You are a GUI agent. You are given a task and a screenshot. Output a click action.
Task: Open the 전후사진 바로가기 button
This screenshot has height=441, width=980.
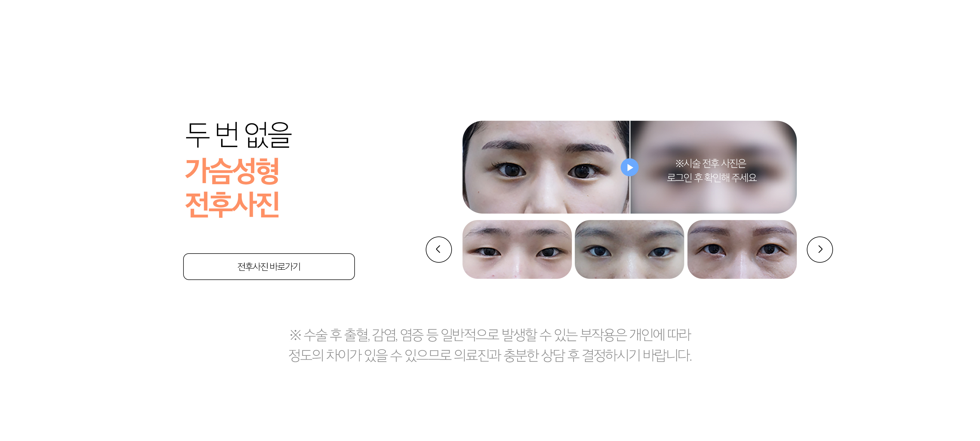[x=269, y=266]
